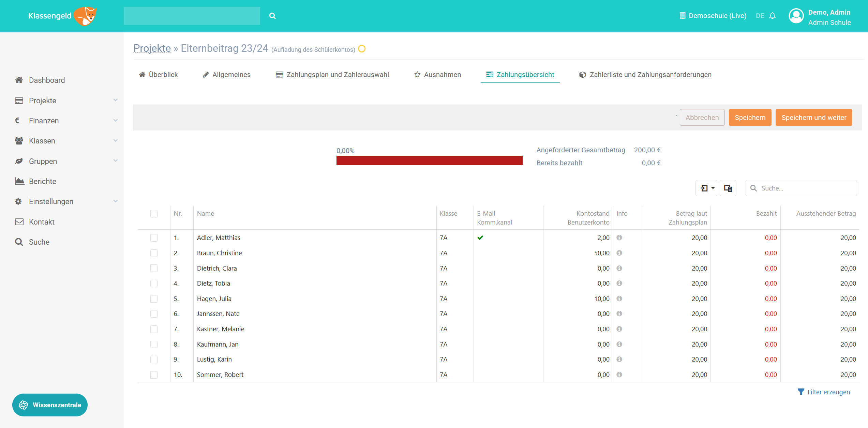Screen dimensions: 868x428
Task: Select the checkbox for Adler, Matthias
Action: [x=154, y=238]
